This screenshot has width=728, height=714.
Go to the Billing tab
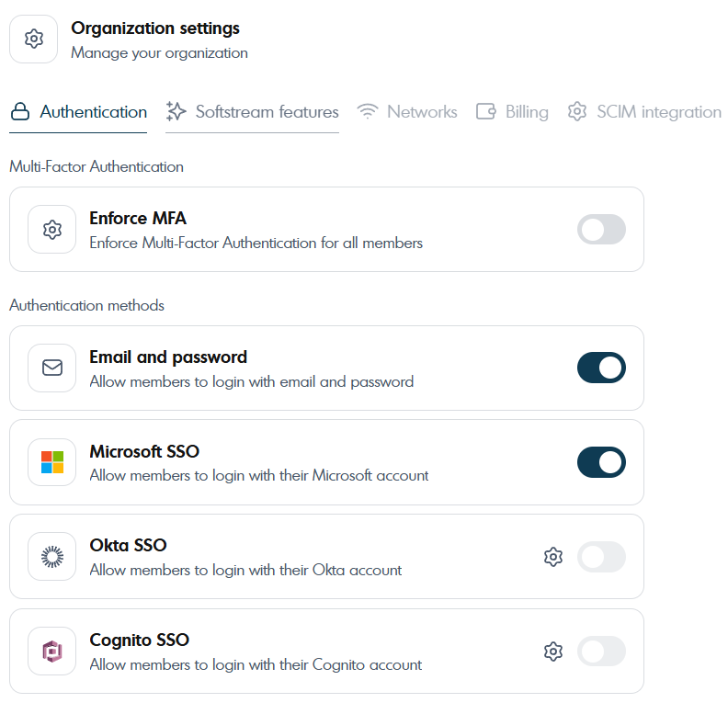tap(512, 112)
